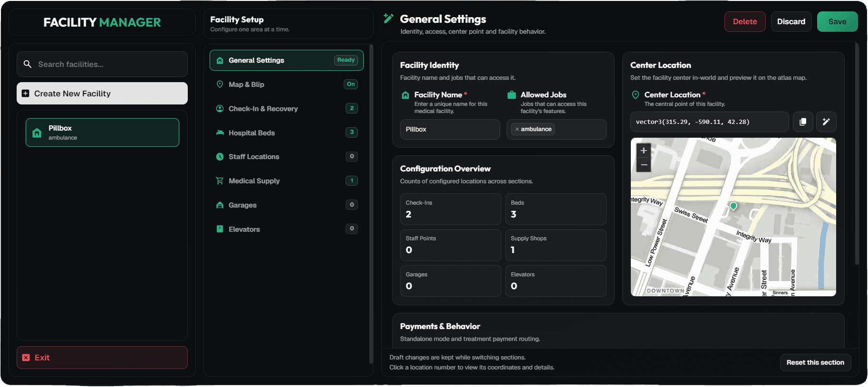Screen dimensions: 868x387
Task: Click the Center Location pin icon label
Action: pos(636,95)
